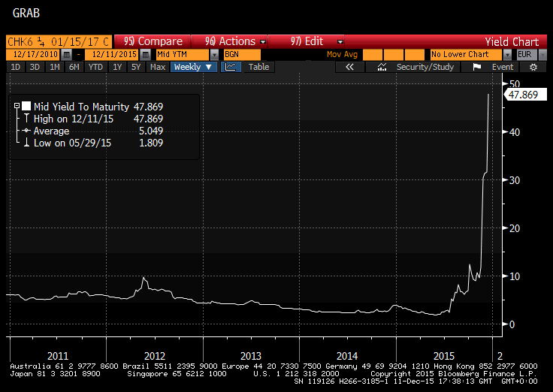Click the CHK6 01/15/17 security ticker box

59,41
